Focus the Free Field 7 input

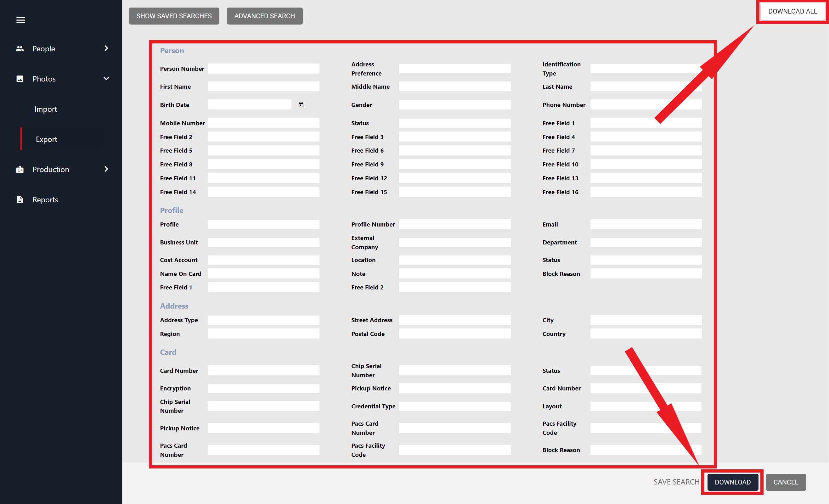(646, 150)
